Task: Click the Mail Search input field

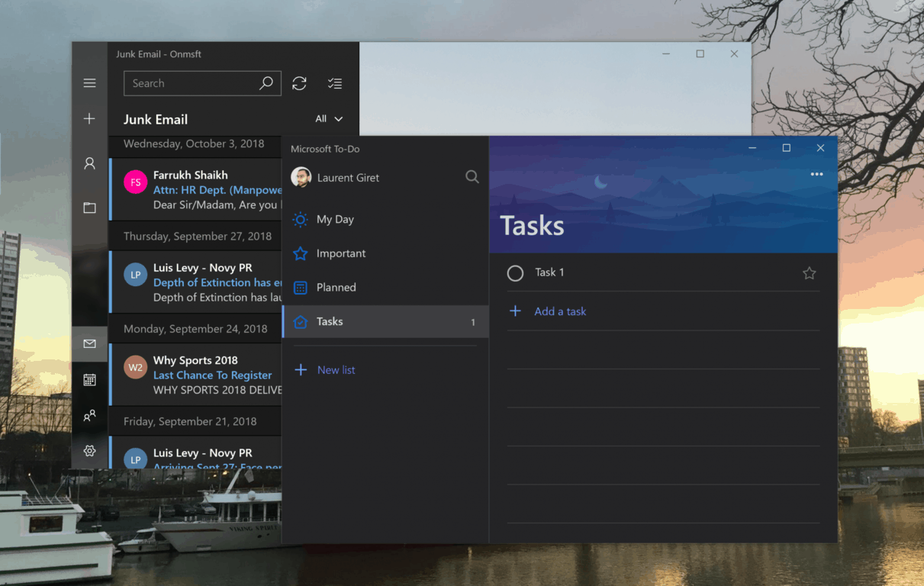Action: point(191,83)
